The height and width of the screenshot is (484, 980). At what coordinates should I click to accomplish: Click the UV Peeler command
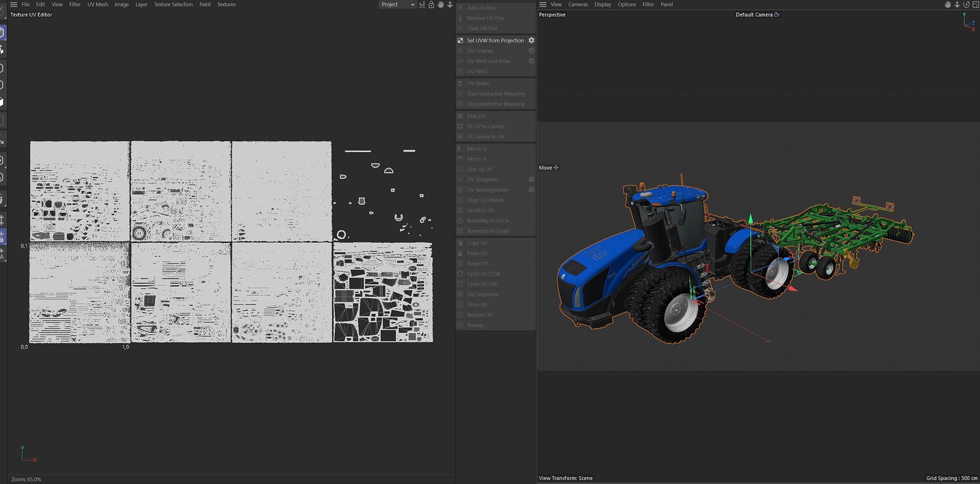tap(495, 84)
